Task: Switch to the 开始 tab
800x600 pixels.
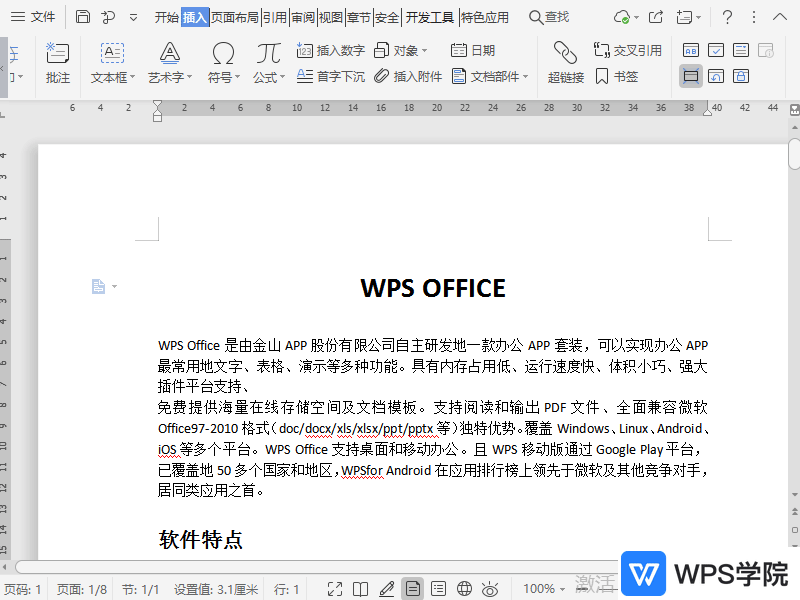Action: click(167, 18)
